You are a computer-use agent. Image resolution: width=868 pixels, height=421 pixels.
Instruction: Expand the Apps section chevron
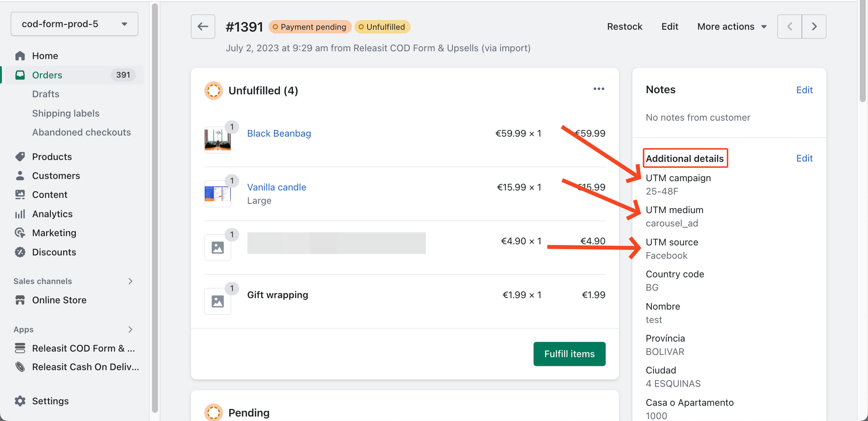tap(130, 330)
